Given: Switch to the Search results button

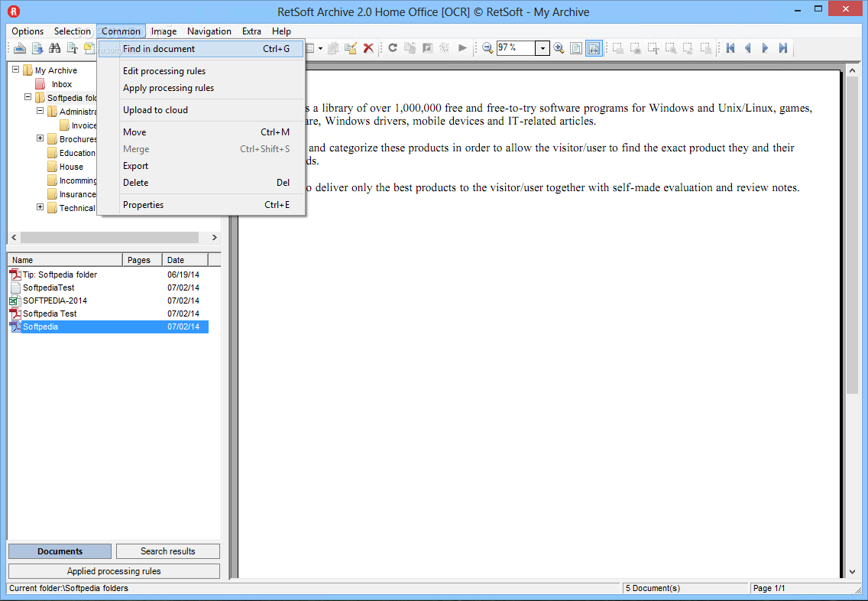Looking at the screenshot, I should pyautogui.click(x=168, y=551).
